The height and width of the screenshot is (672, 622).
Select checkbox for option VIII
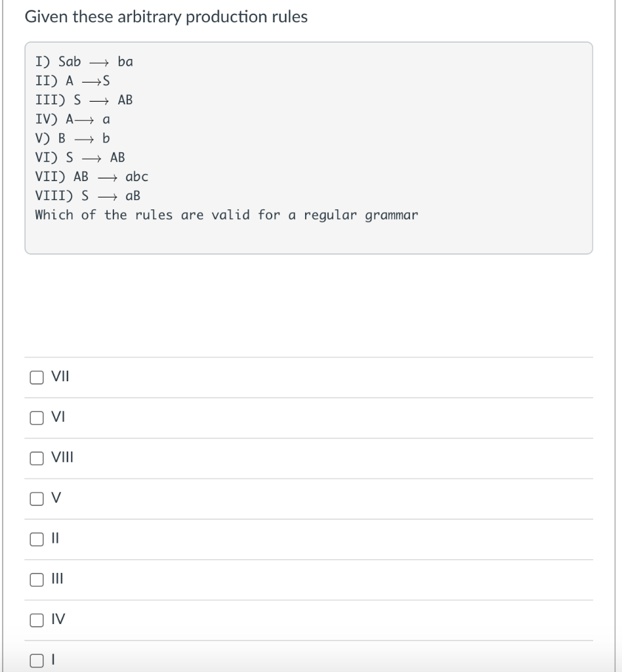37,458
